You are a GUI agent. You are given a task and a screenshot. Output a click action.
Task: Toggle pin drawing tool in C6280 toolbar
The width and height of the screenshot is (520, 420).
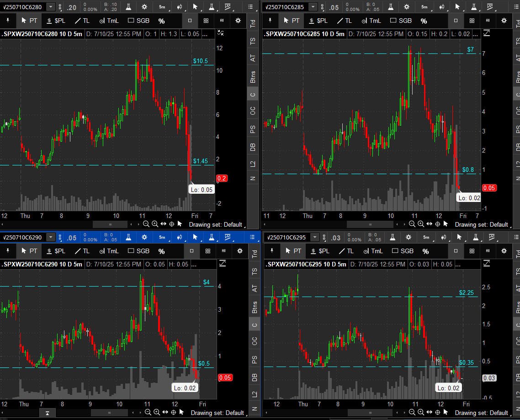point(8,21)
